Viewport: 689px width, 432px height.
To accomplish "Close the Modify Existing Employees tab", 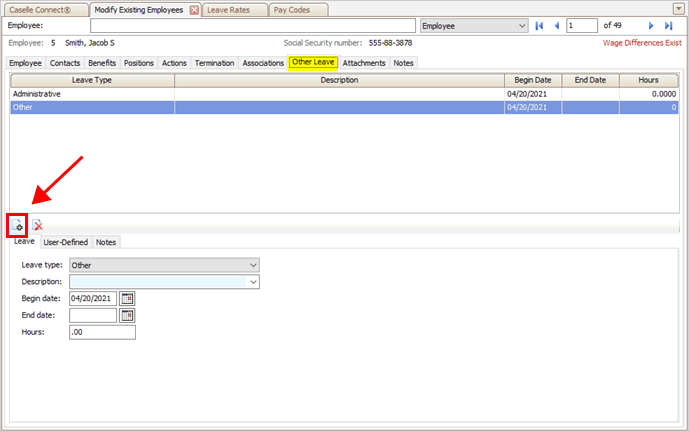I will [194, 9].
